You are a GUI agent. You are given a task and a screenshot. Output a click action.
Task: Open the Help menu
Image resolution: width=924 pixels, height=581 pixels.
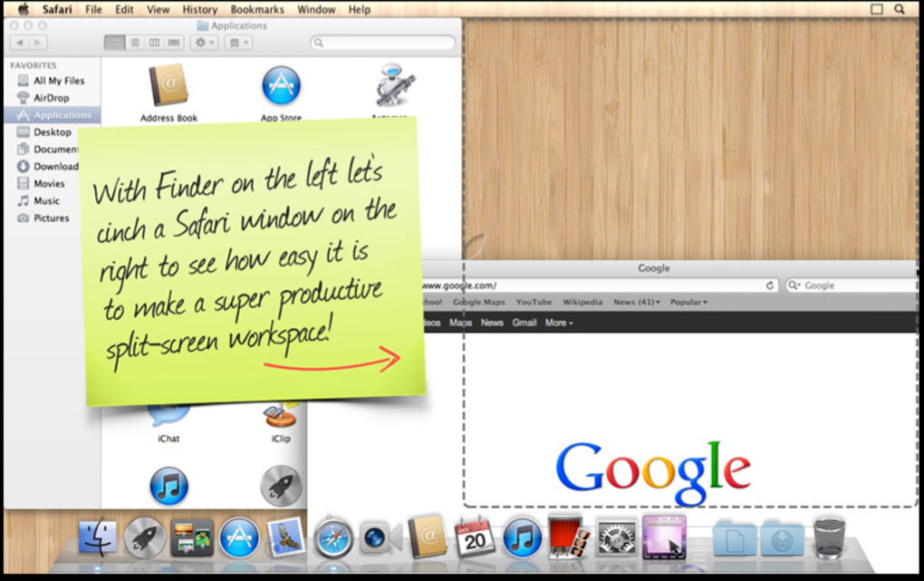pos(359,9)
